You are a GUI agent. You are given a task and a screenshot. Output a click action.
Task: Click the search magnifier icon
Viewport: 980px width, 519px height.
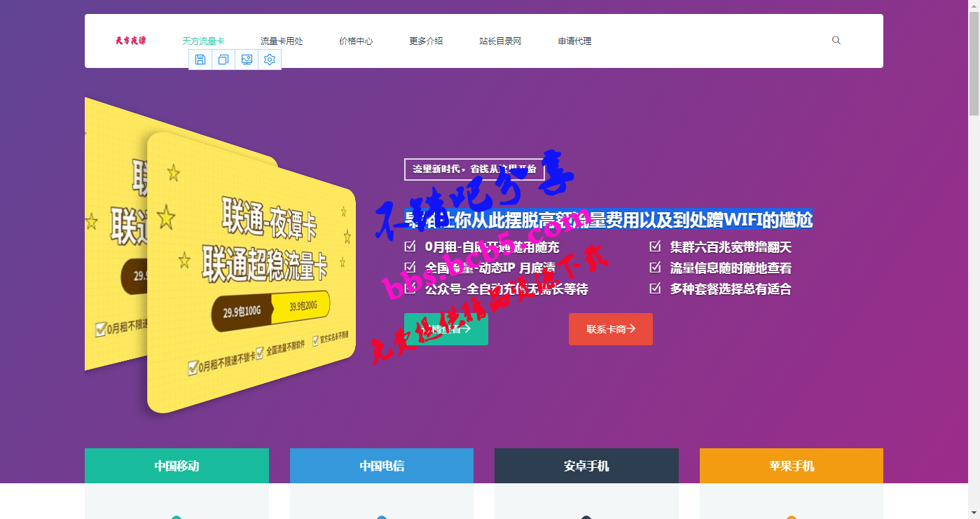tap(836, 41)
